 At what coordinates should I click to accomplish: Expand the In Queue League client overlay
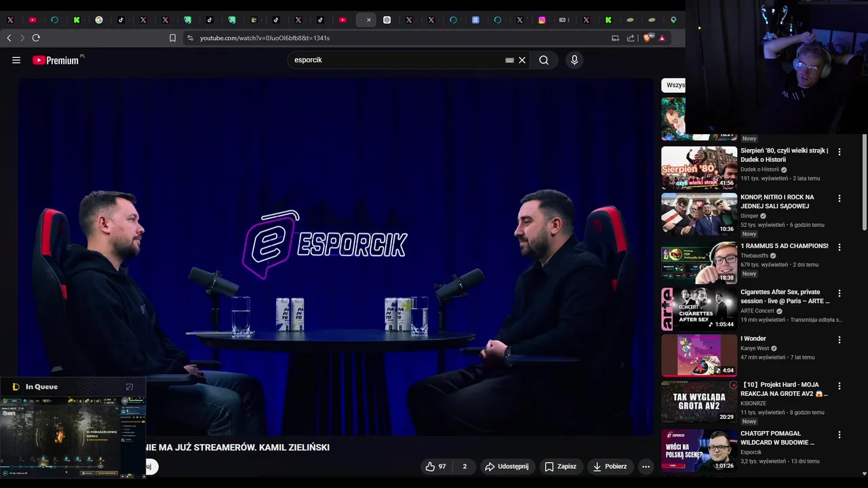[x=130, y=387]
